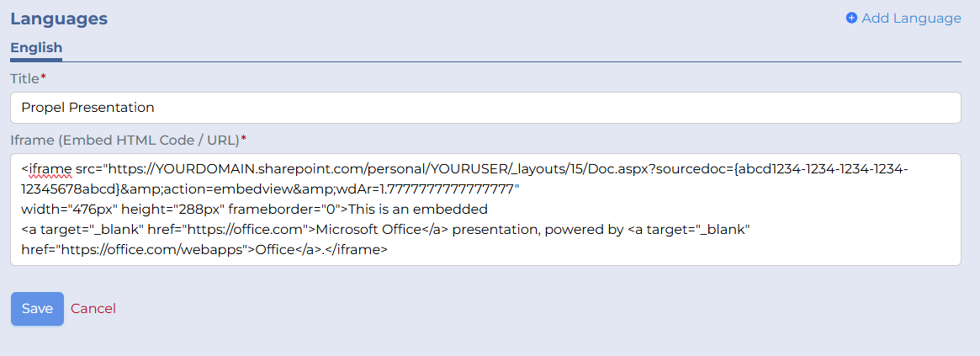The image size is (980, 356).
Task: Click the frameborder="0" attribute in code
Action: [288, 209]
